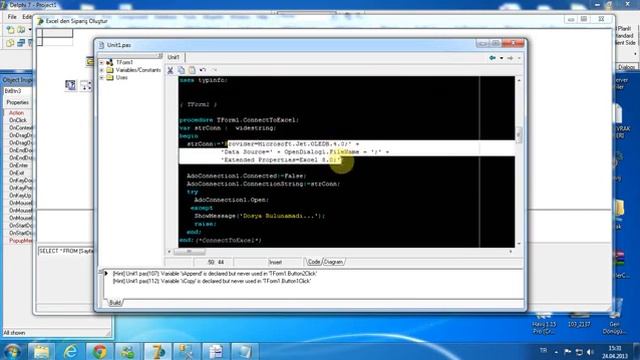Click the hint about variable 'sCopy'

tap(212, 281)
